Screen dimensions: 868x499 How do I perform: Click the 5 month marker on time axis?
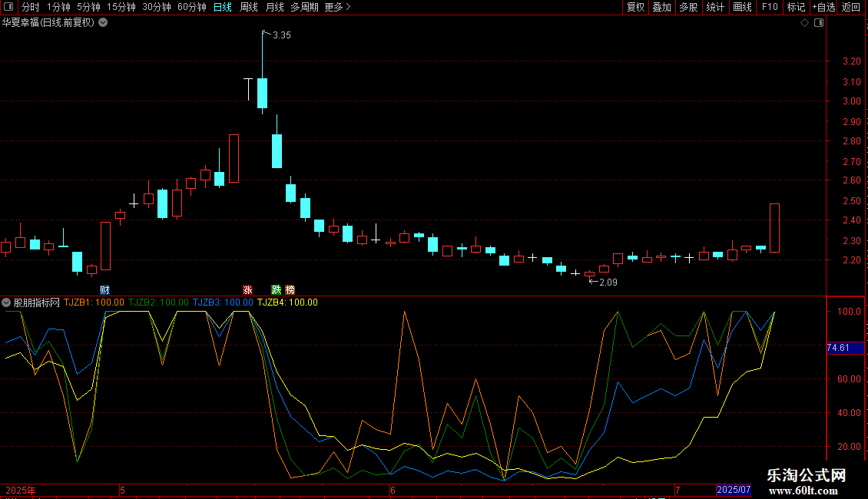point(122,490)
